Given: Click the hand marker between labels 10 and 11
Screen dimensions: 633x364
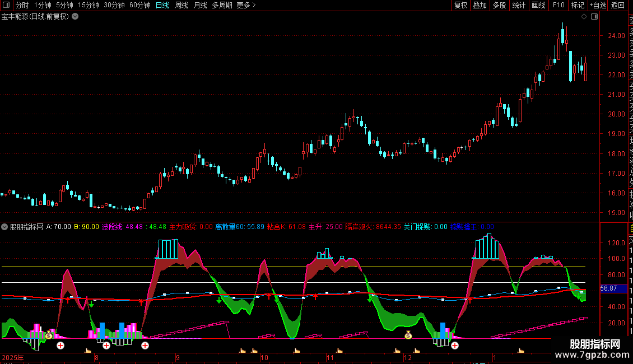Looking at the screenshot, I should 297,350.
